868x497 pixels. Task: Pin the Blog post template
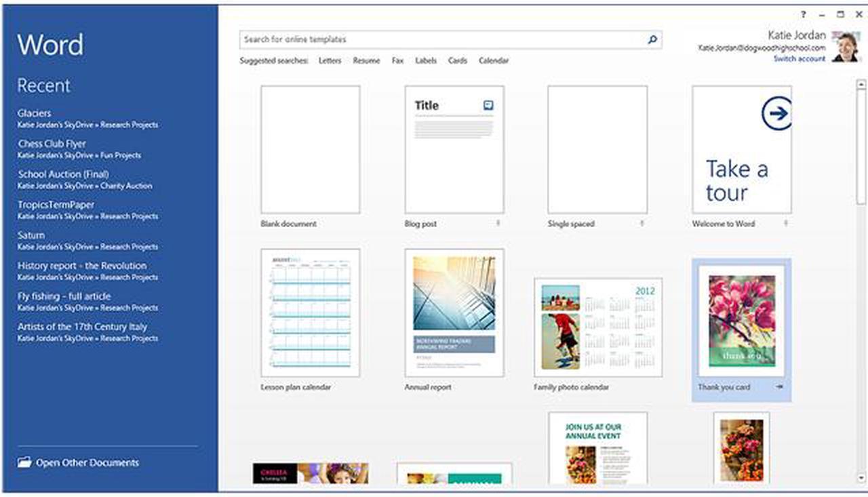[498, 223]
